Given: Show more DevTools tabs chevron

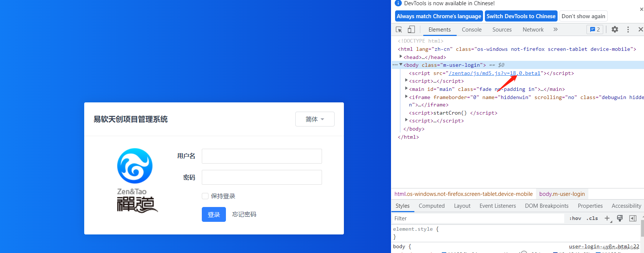Looking at the screenshot, I should click(555, 29).
